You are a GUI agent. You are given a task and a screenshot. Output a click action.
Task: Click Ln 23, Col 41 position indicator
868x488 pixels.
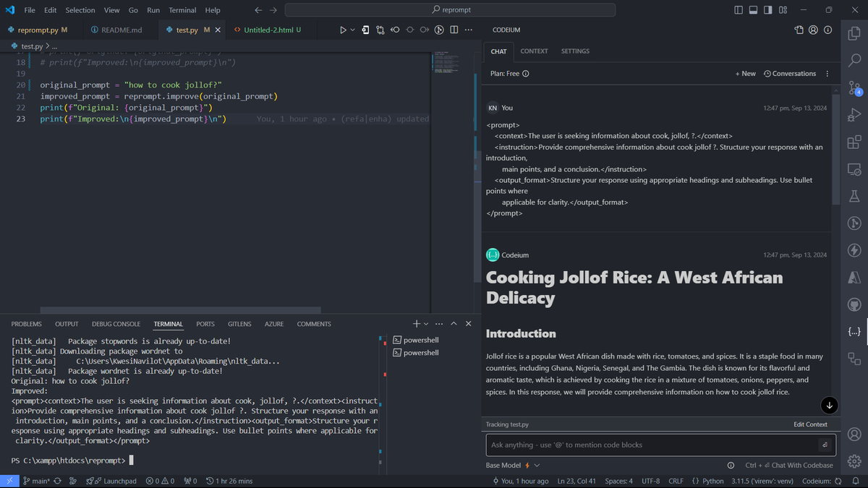(x=576, y=481)
